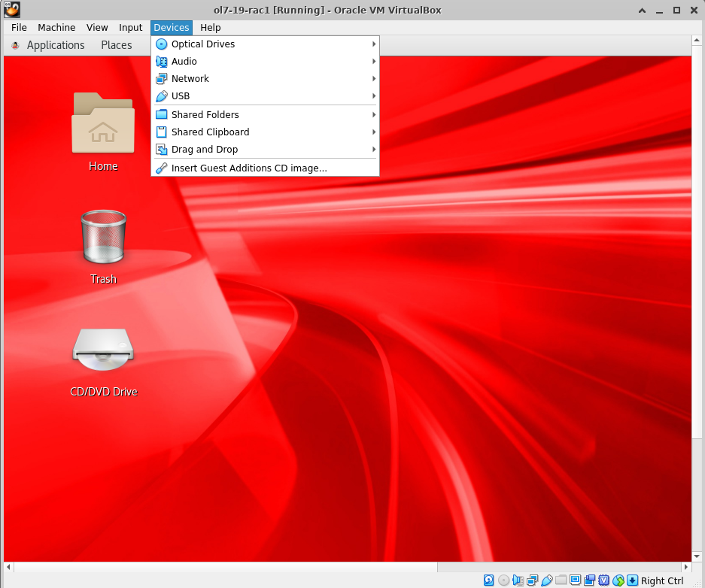The width and height of the screenshot is (705, 588).
Task: Open the Shared Clipboard submenu
Action: [x=265, y=132]
